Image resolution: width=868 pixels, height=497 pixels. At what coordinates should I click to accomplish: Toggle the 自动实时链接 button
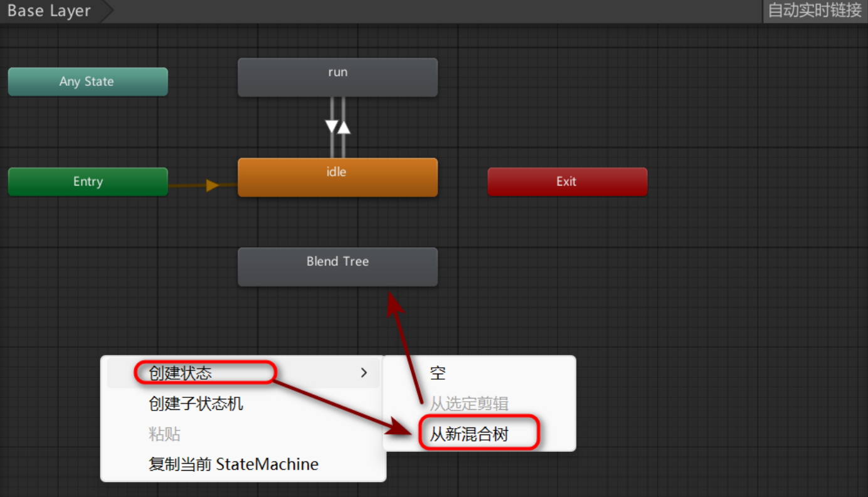[x=815, y=11]
